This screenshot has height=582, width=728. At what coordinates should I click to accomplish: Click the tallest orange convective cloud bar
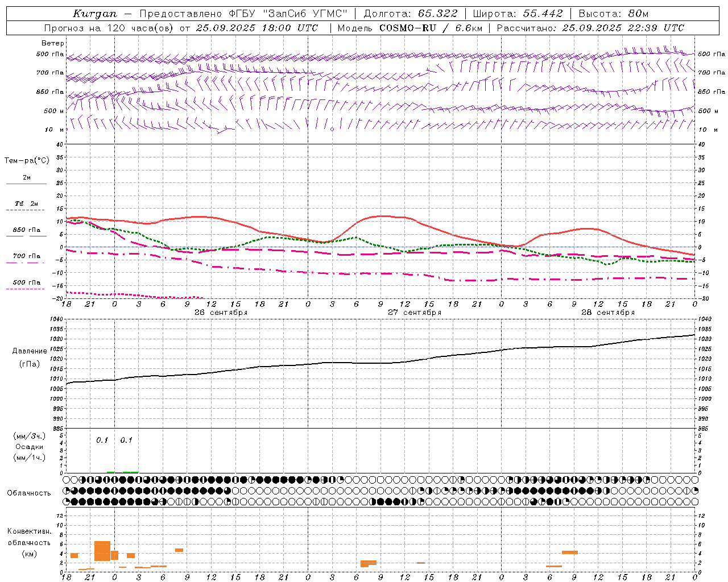102,551
